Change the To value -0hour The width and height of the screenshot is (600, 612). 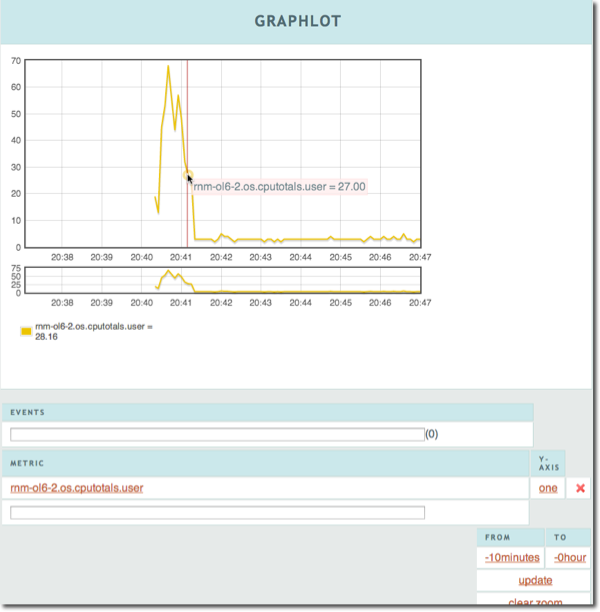tap(569, 557)
